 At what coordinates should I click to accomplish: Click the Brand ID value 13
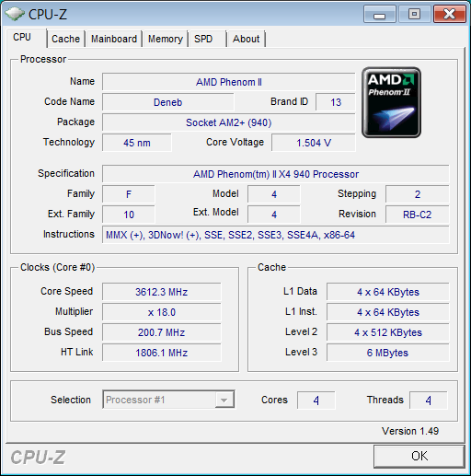[x=336, y=102]
